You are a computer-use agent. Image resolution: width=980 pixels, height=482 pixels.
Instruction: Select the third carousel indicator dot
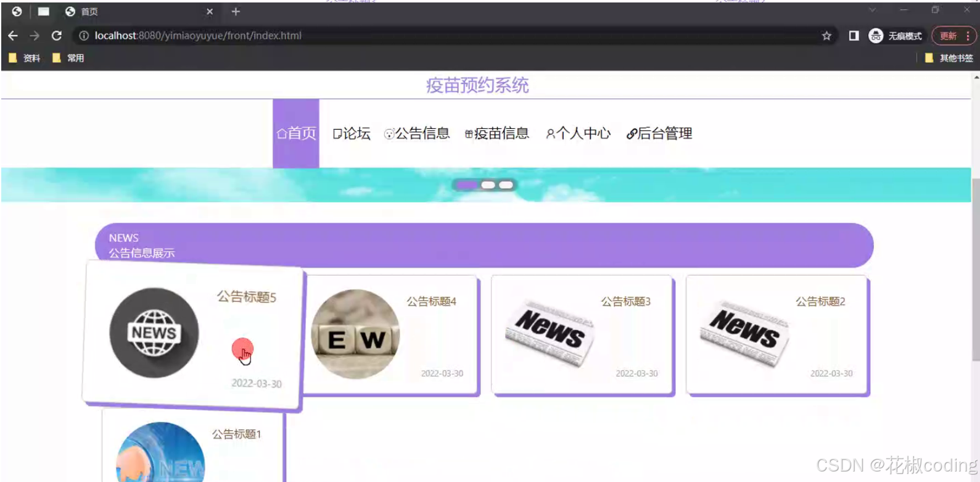pos(506,185)
